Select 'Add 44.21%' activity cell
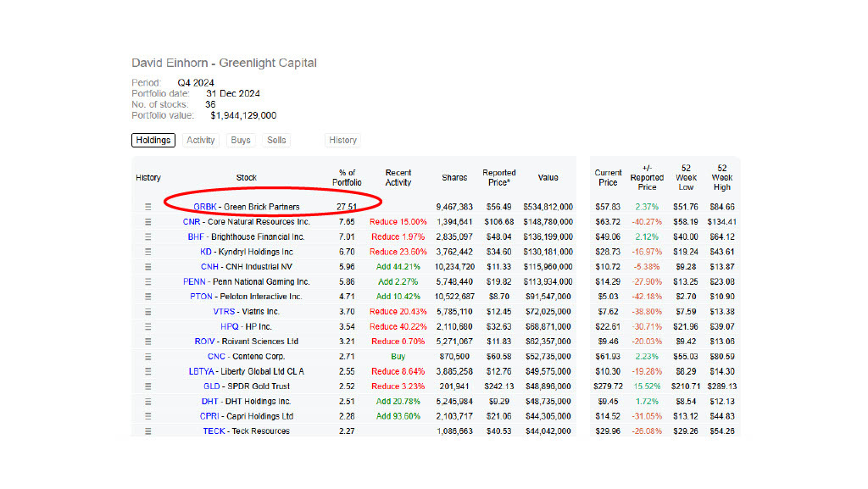 pos(398,267)
